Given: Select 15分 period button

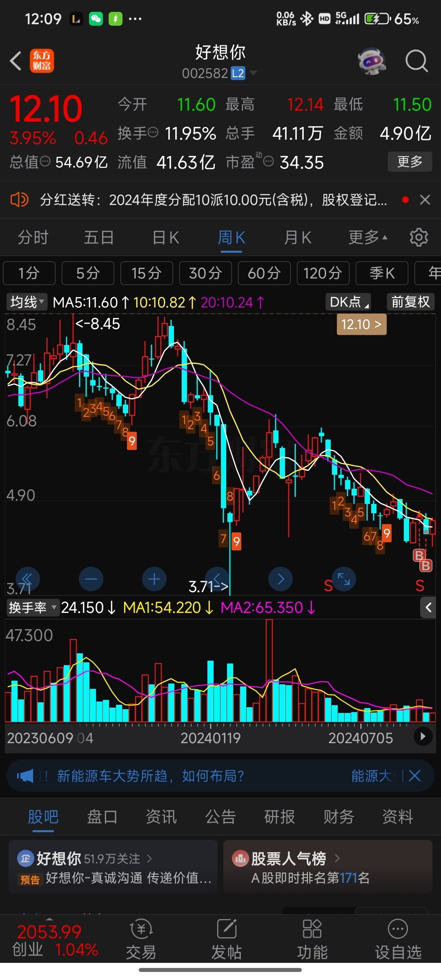Looking at the screenshot, I should [x=147, y=273].
